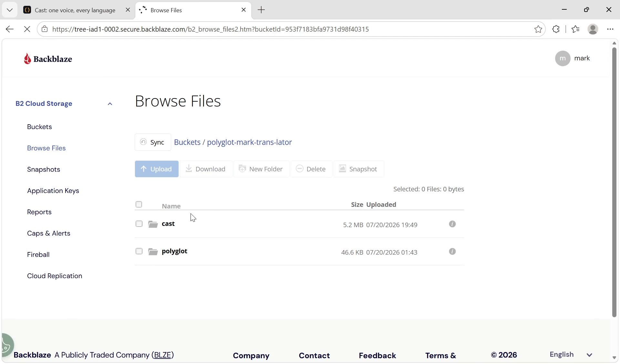Open the mark user avatar

coord(563,58)
